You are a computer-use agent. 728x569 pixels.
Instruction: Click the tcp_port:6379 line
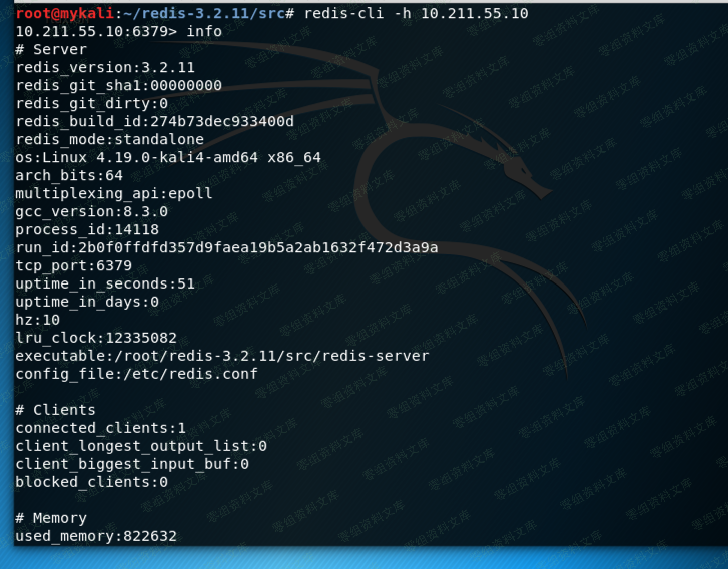pyautogui.click(x=73, y=265)
